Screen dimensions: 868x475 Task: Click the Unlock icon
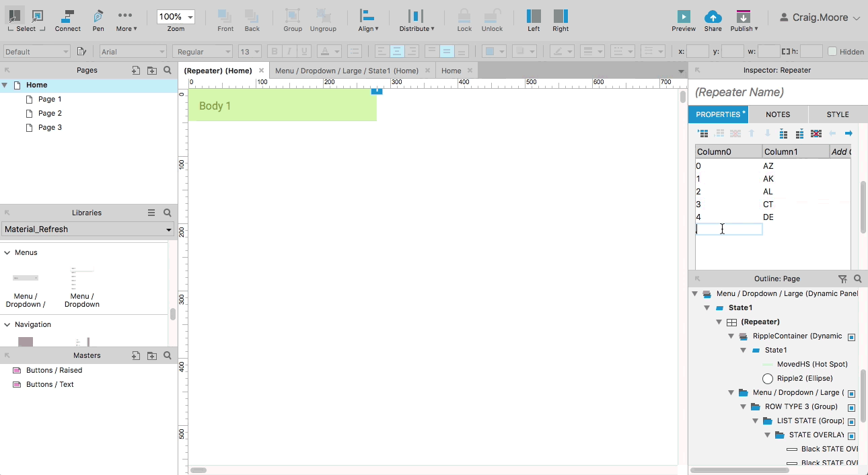(x=492, y=20)
